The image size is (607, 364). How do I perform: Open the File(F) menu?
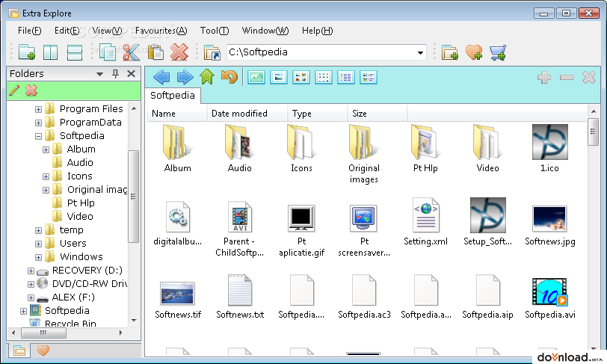point(29,31)
